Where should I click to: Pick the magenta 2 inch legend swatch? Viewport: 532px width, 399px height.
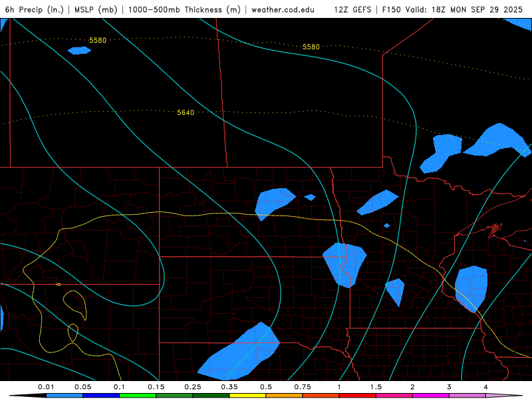[431, 396]
